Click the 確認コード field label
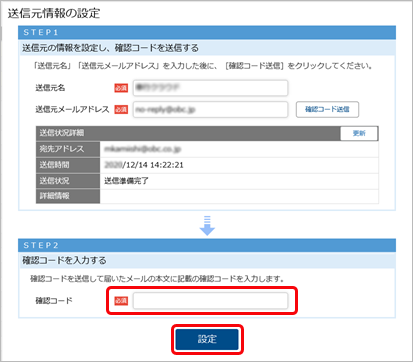Screen dimensions: 413x362 click(54, 301)
